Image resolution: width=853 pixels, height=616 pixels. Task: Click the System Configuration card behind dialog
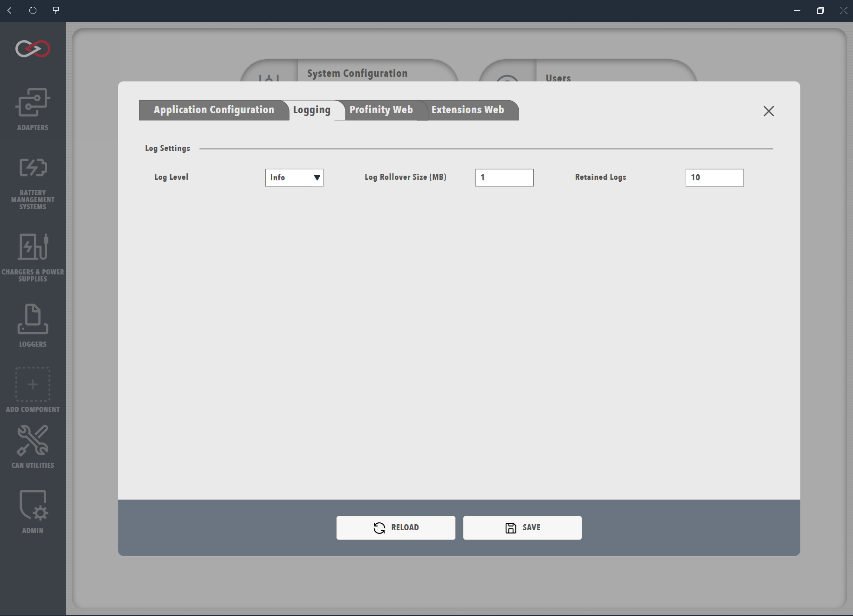[x=349, y=71]
